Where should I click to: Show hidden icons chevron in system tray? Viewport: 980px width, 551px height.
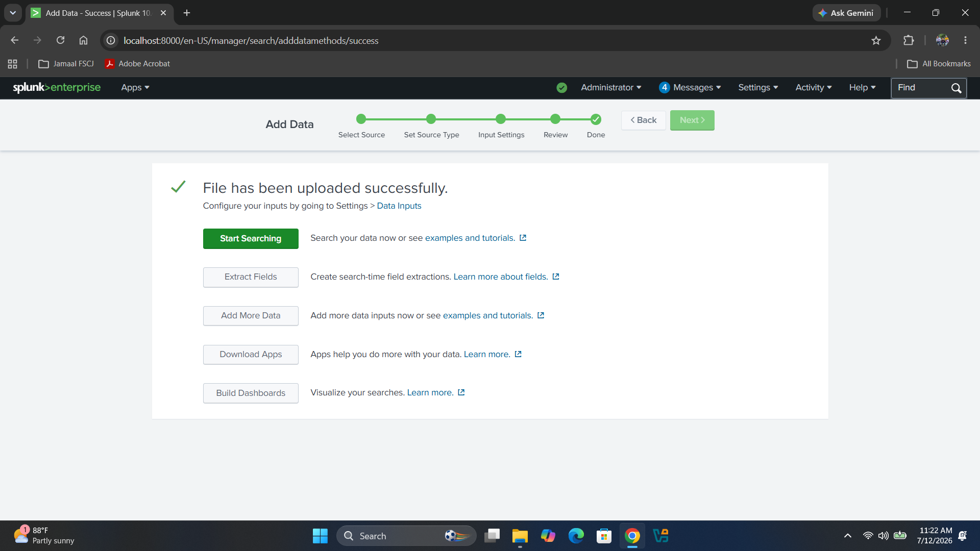(847, 536)
